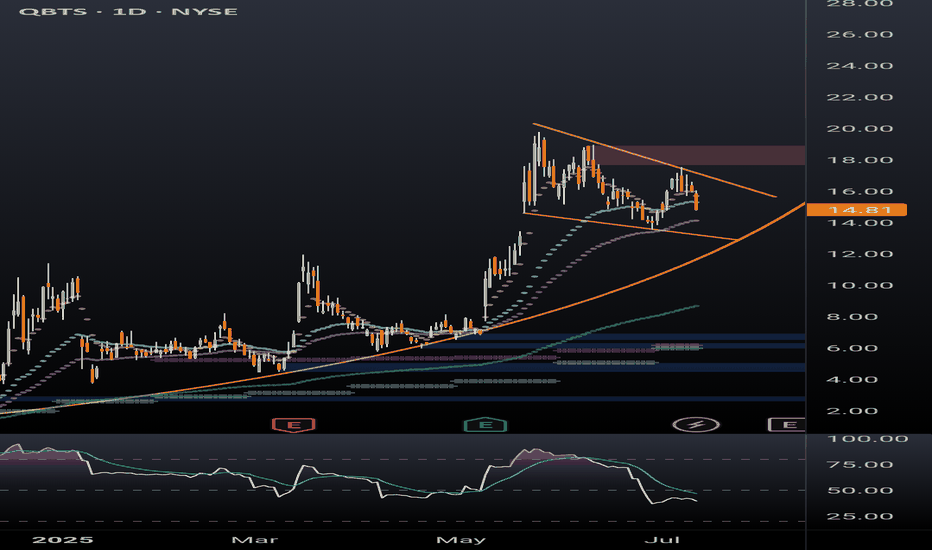Click the 75.00 oscillator scale label
The image size is (932, 550).
pos(859,464)
